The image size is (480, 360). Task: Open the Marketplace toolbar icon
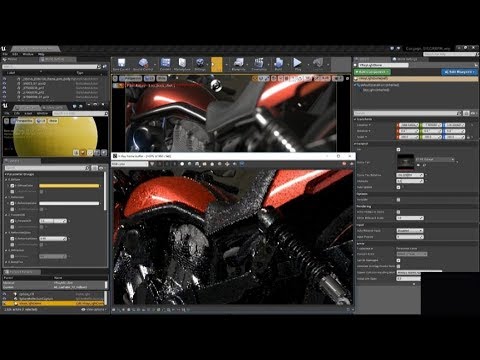[x=182, y=63]
